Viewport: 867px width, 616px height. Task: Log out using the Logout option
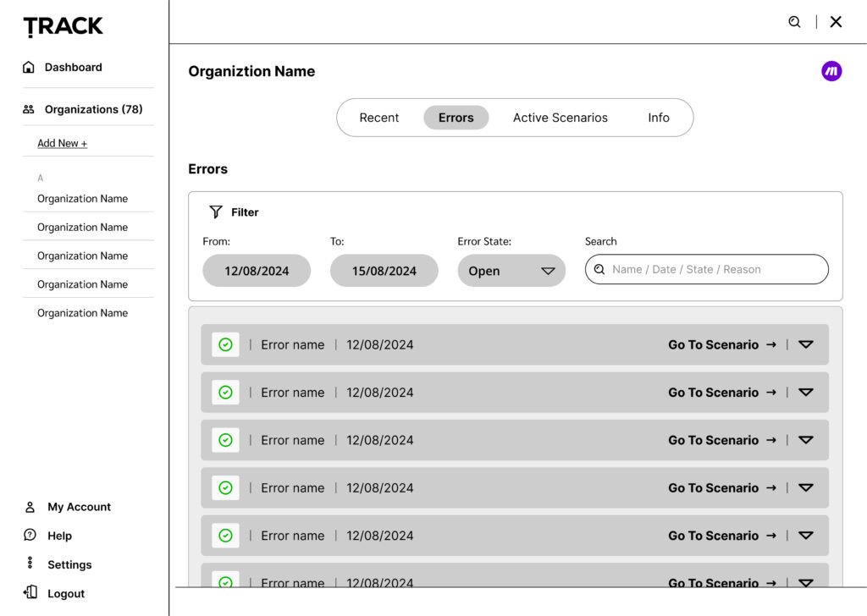pos(65,593)
